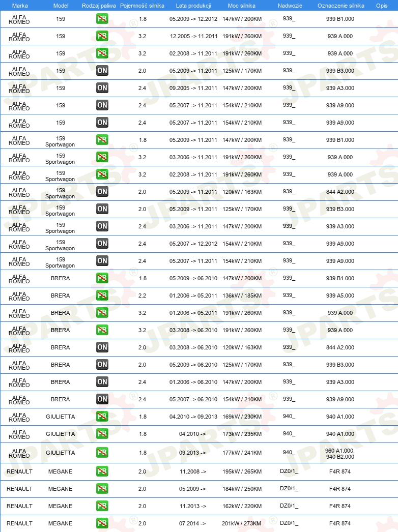Click petrol icon for BRERA 3.2 from 01.2006
The height and width of the screenshot is (532, 398).
[x=102, y=313]
